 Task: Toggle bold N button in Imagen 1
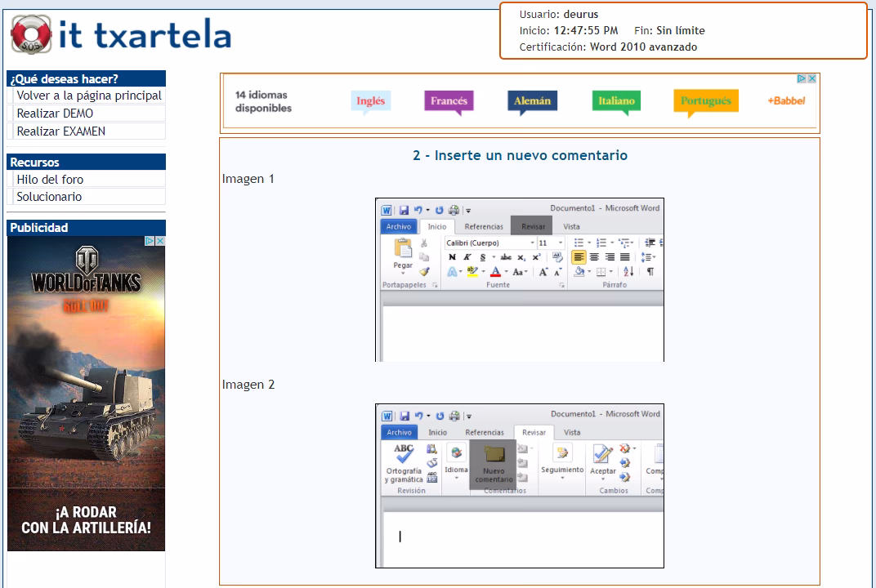pos(452,257)
